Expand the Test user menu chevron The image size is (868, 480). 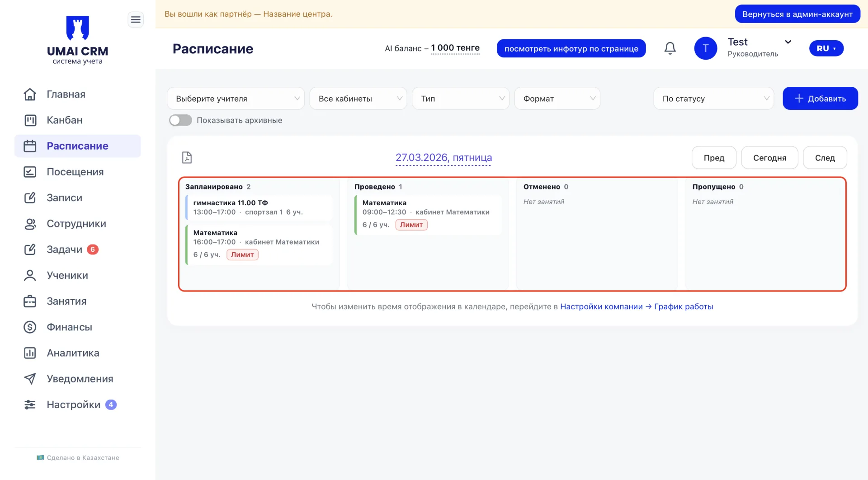pyautogui.click(x=788, y=42)
